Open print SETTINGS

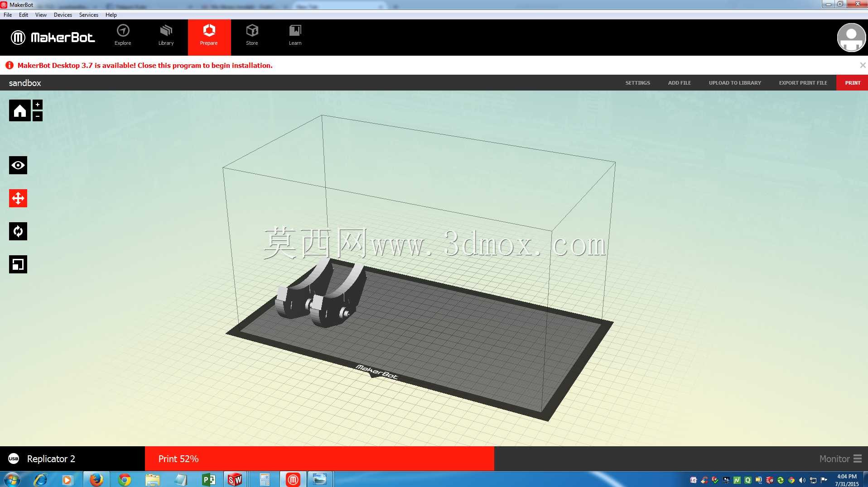tap(638, 83)
